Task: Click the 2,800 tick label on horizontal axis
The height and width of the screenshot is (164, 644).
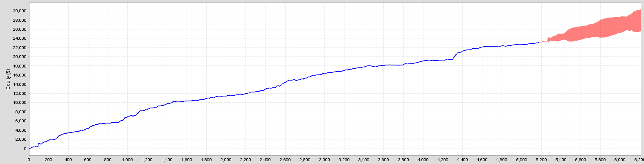Action: (x=305, y=160)
